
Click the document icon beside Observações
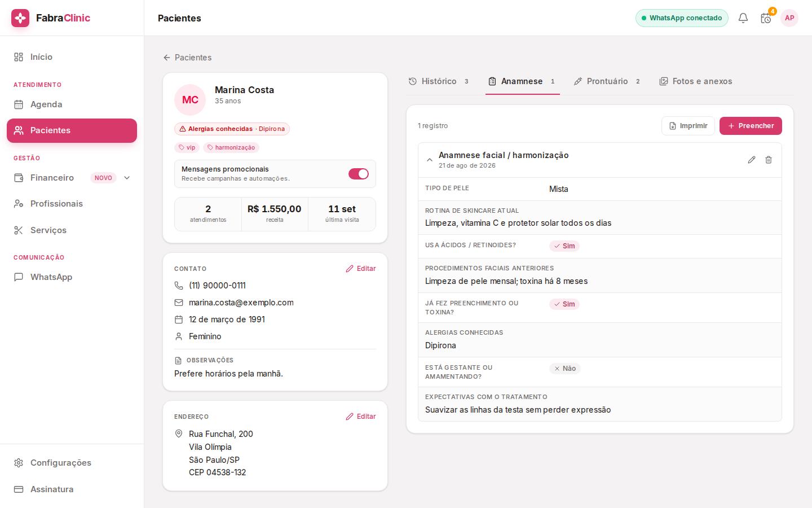click(x=178, y=361)
